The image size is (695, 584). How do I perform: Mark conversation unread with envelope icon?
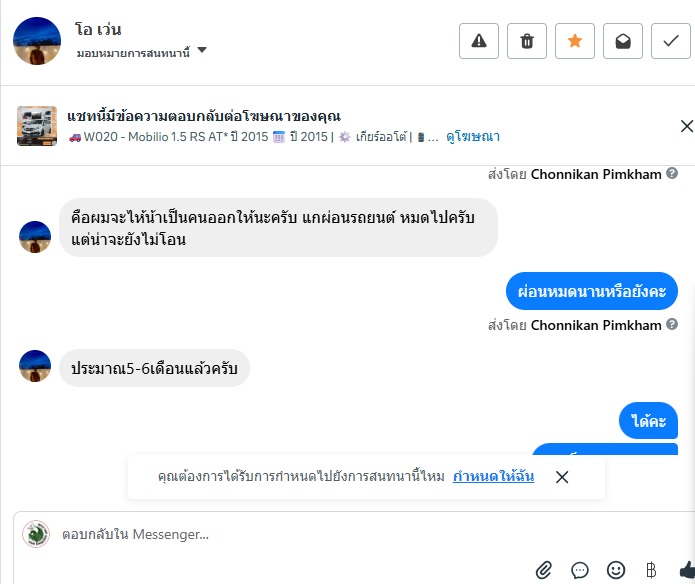click(623, 41)
